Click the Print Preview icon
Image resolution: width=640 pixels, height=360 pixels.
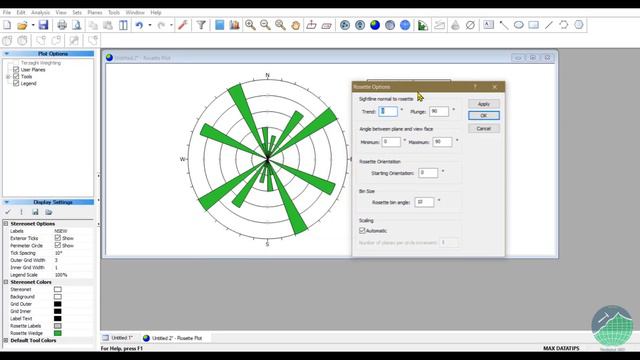pos(77,25)
